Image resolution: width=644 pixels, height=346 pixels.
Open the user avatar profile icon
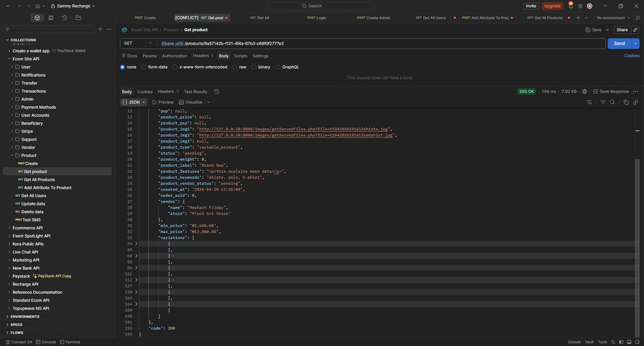click(x=590, y=6)
